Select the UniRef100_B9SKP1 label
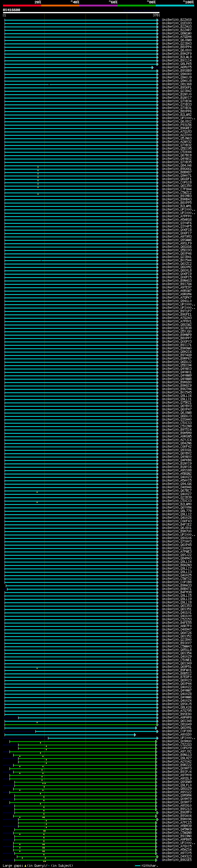This screenshot has height=868, width=197. [x=177, y=88]
